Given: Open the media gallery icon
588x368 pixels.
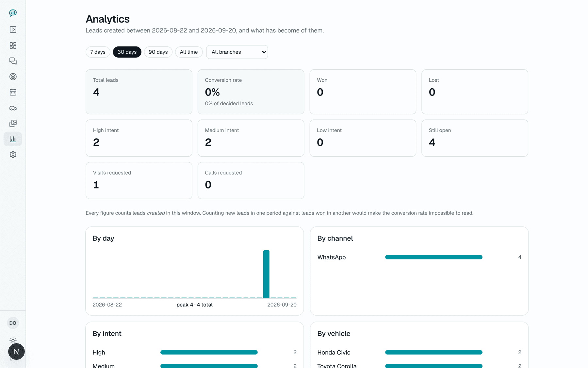Looking at the screenshot, I should click(x=13, y=123).
